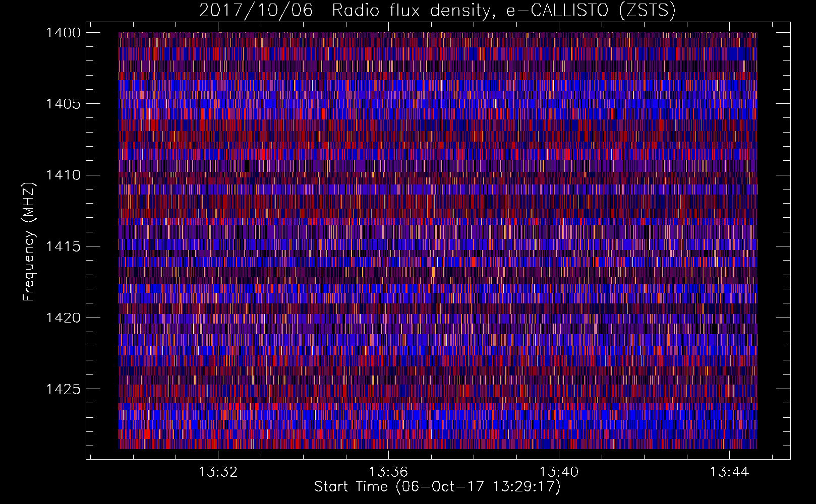Viewport: 816px width, 504px height.
Task: Click the 1410 frequency axis label
Action: pos(63,175)
